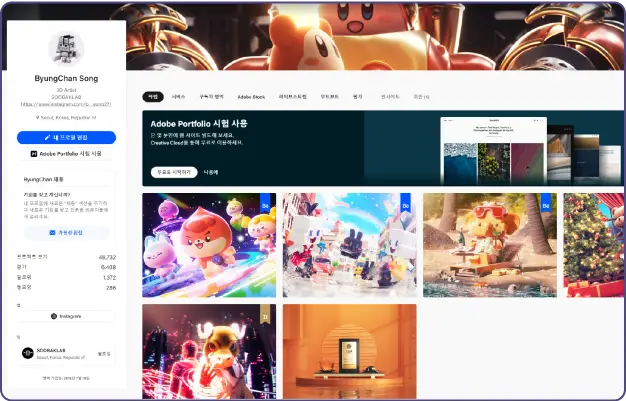Click the appreciations count 6,408
Screen dimensions: 626x401
tap(108, 267)
